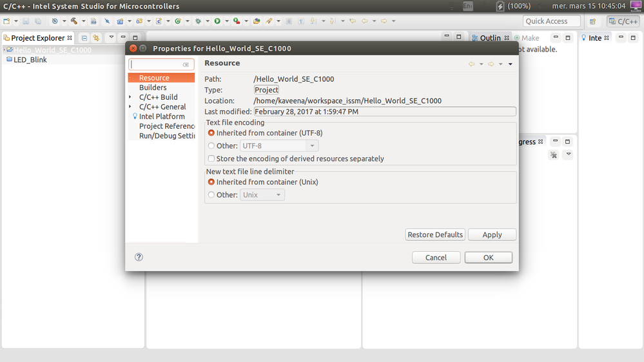Select the Inte view tab with bulb

[x=595, y=38]
